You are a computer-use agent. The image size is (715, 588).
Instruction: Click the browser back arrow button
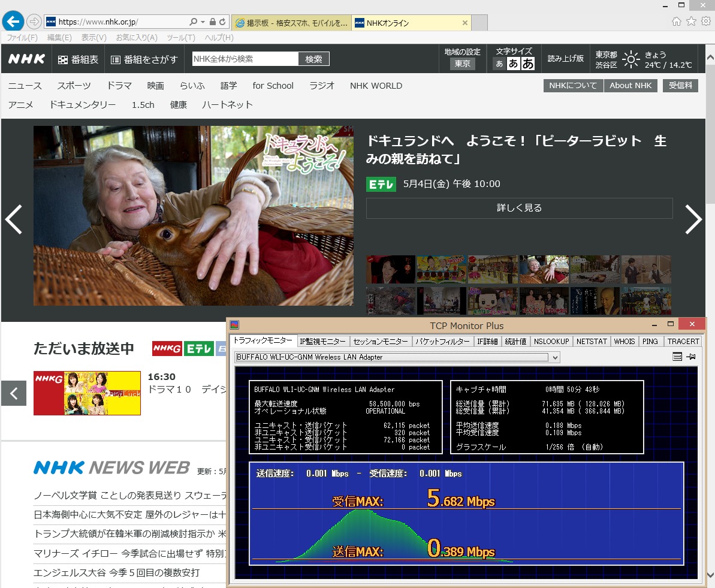[x=13, y=22]
